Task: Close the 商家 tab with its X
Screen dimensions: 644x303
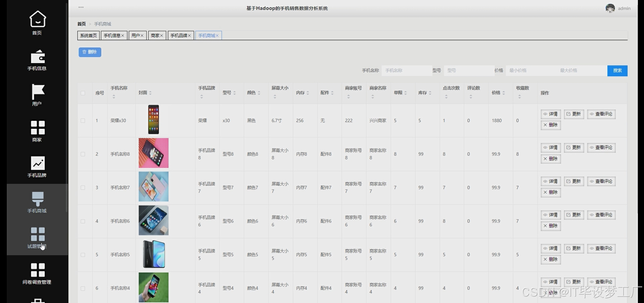Action: (162, 36)
